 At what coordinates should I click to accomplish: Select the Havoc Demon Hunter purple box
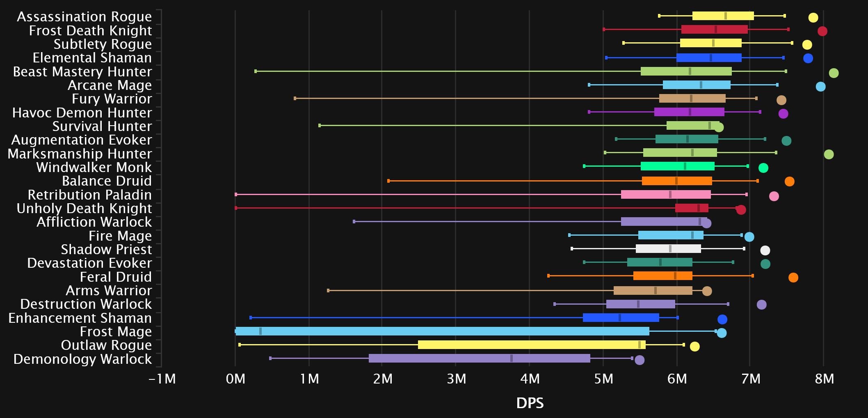pyautogui.click(x=689, y=112)
